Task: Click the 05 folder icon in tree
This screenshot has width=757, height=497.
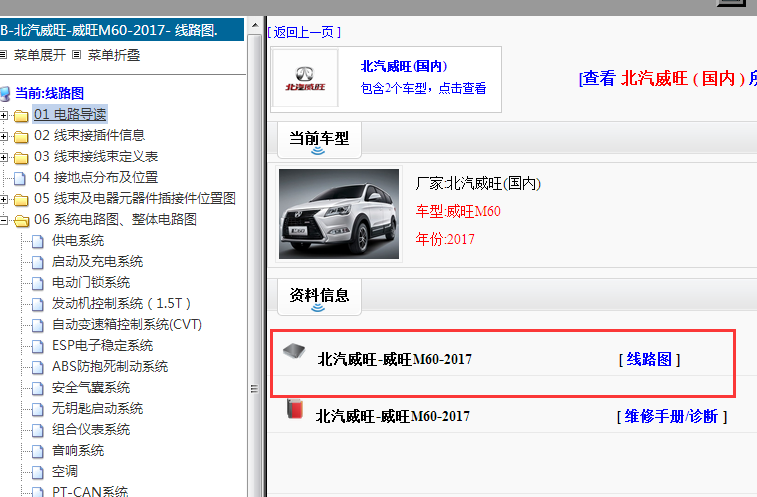Action: [21, 199]
